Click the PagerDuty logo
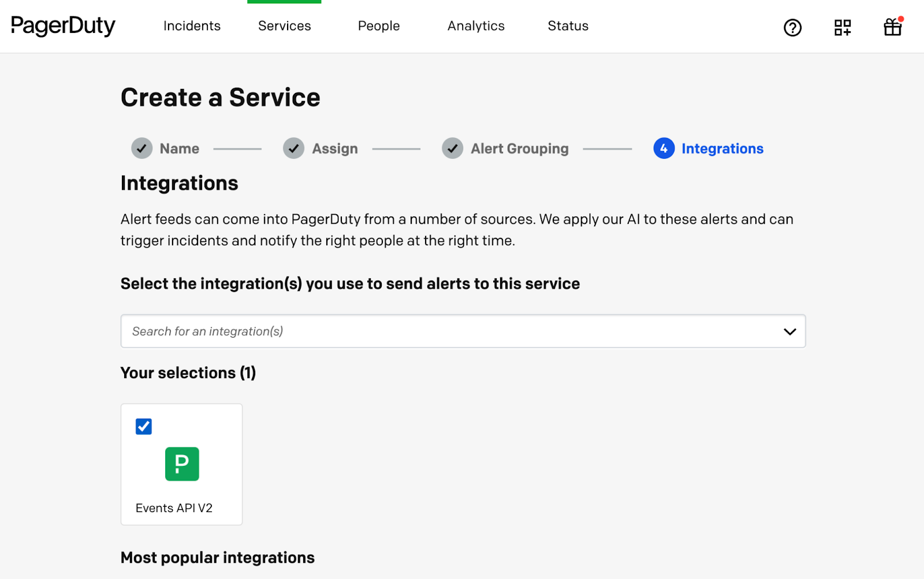 tap(63, 26)
